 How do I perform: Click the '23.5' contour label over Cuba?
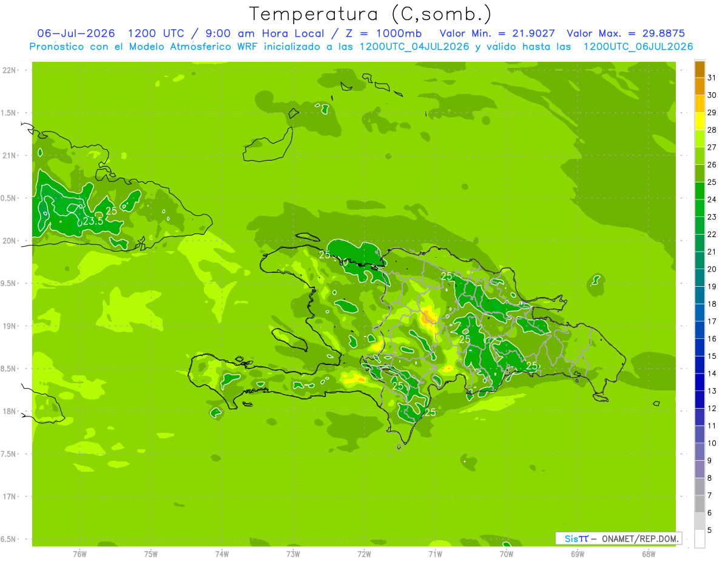pos(93,221)
